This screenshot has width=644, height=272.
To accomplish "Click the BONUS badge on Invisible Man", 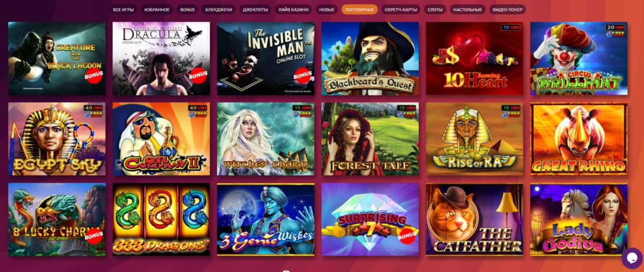I will [302, 76].
